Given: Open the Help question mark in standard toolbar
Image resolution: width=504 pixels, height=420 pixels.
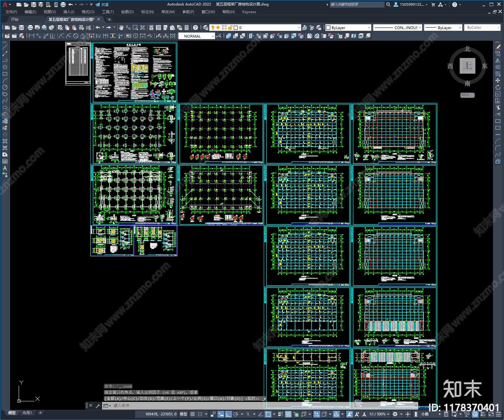Looking at the screenshot, I should coord(196,28).
